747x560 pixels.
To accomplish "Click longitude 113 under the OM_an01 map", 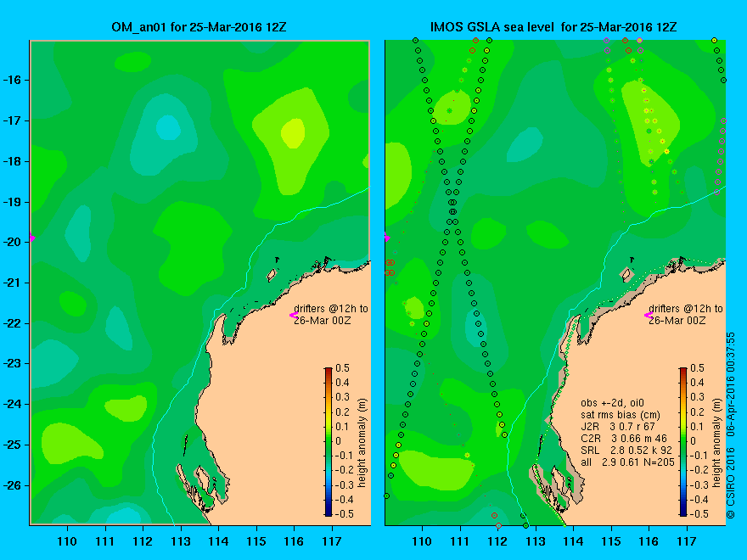I will pos(181,541).
